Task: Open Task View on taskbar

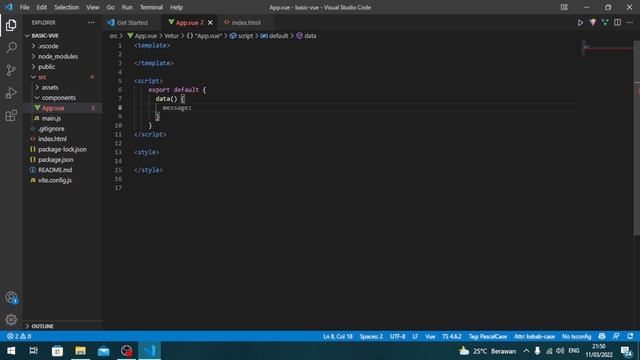Action: point(34,351)
